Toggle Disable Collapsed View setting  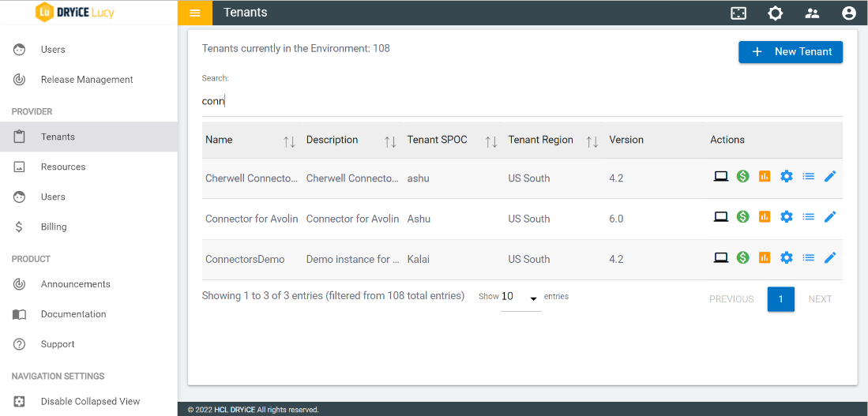[89, 401]
